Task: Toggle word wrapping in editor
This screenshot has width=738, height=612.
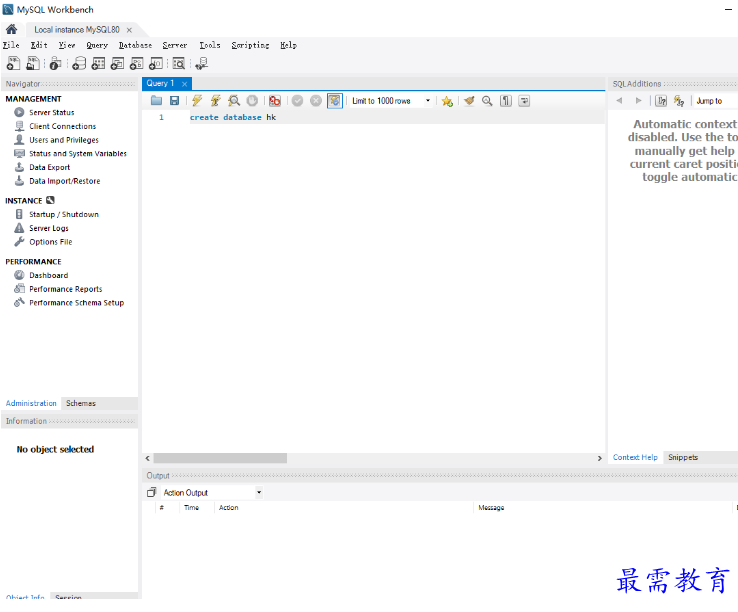Action: coord(524,100)
